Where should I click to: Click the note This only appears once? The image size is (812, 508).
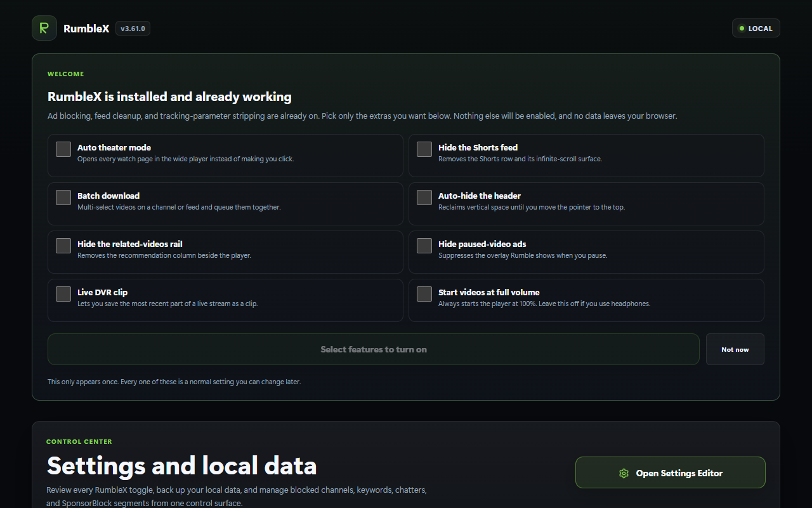[x=174, y=382]
